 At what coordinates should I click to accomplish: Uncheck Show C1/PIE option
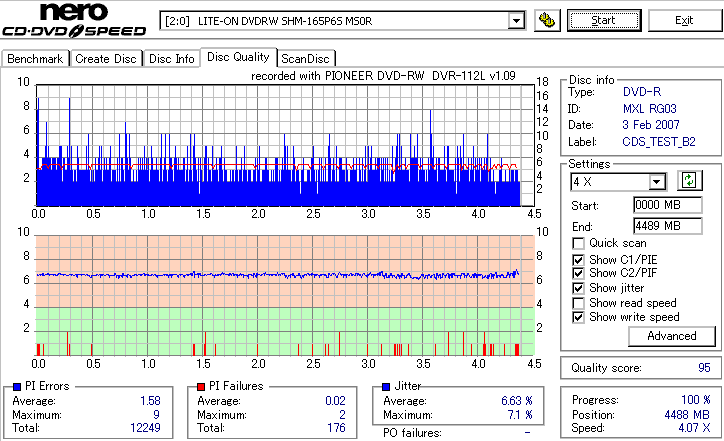578,260
